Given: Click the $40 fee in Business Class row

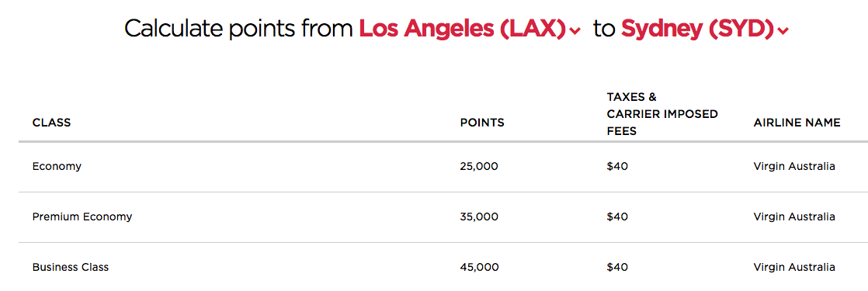Looking at the screenshot, I should [617, 267].
